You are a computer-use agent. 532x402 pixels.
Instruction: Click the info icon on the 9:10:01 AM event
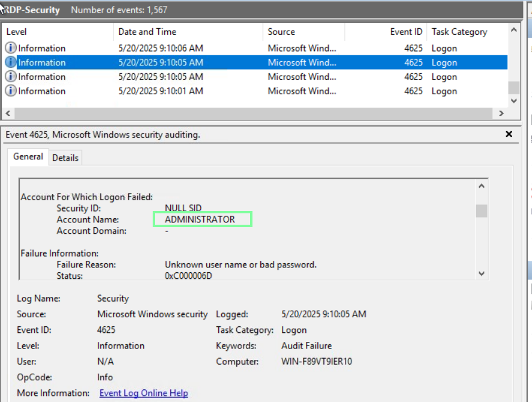click(11, 91)
